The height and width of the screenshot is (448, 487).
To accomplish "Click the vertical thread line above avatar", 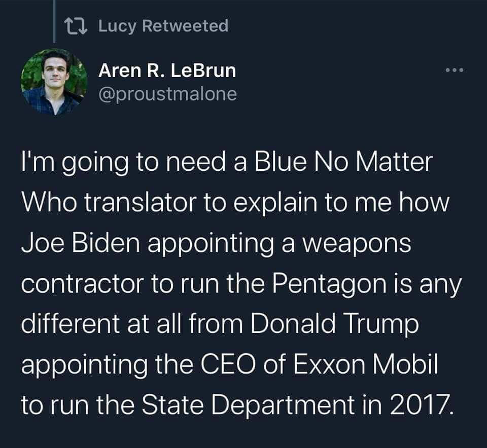I will click(x=54, y=21).
